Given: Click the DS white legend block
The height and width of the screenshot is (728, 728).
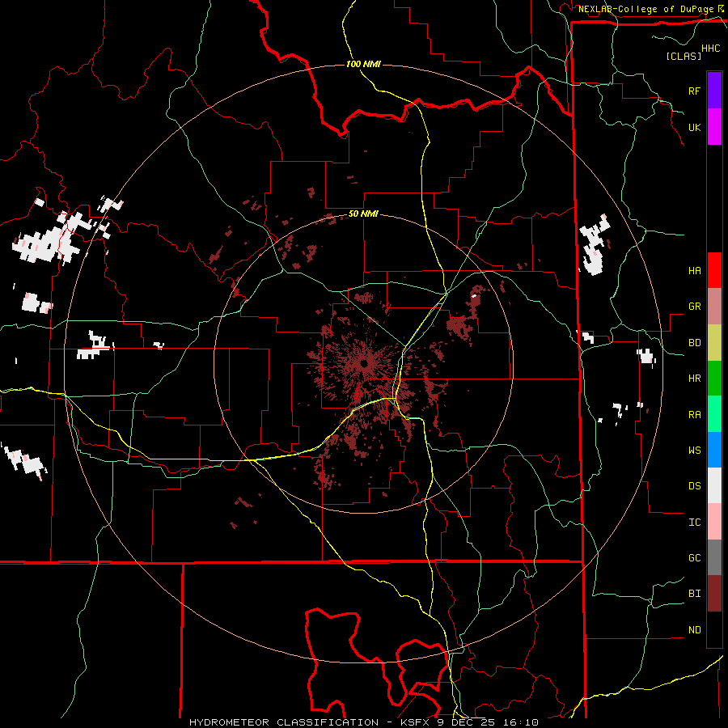Looking at the screenshot, I should click(x=714, y=485).
